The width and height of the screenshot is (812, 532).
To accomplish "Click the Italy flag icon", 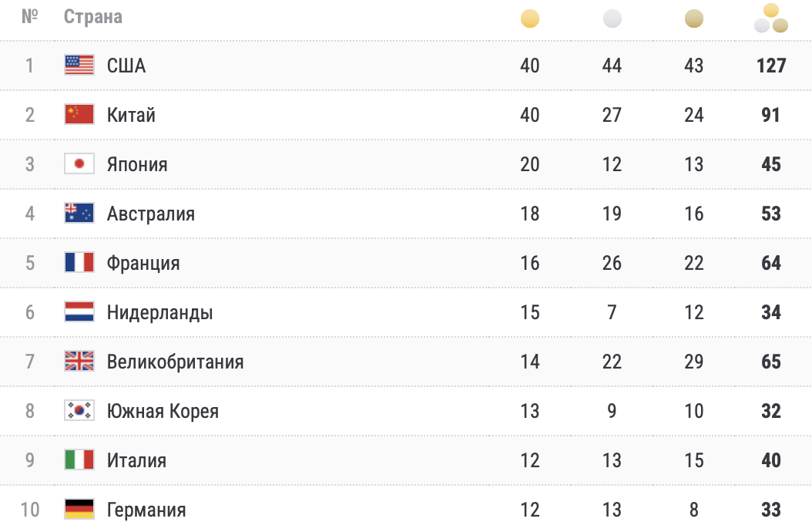I will point(79,460).
